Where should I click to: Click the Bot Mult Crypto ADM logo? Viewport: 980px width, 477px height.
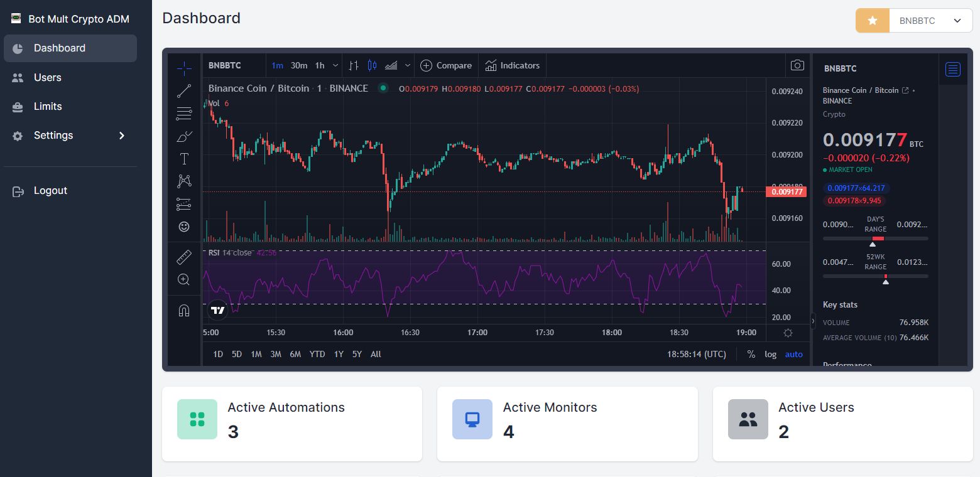tap(16, 18)
